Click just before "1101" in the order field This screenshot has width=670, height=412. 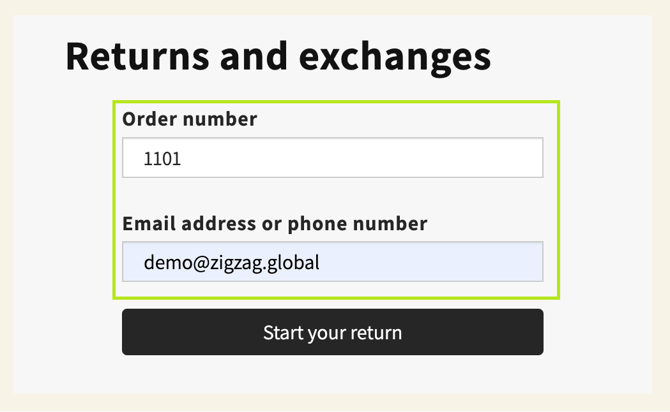pyautogui.click(x=142, y=158)
